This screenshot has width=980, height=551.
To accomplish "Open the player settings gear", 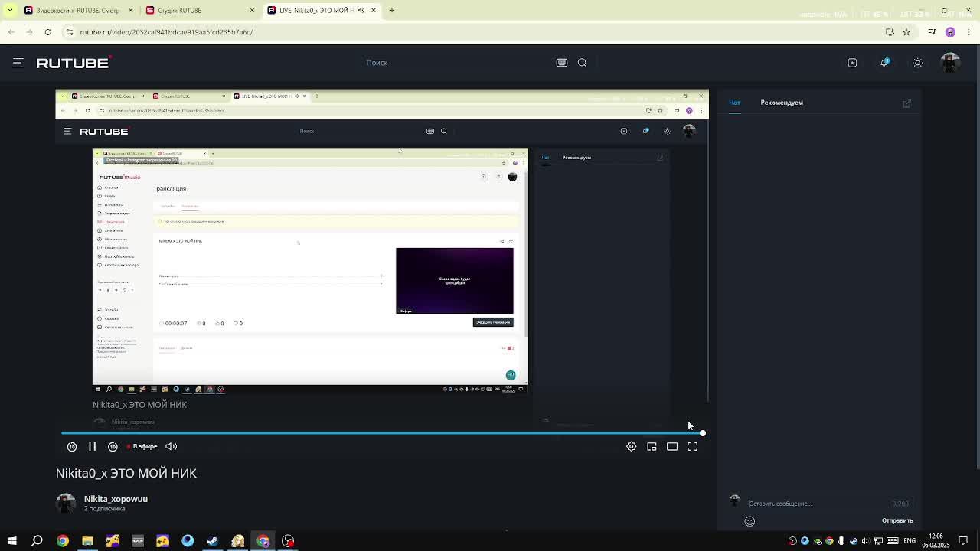I will 632,446.
